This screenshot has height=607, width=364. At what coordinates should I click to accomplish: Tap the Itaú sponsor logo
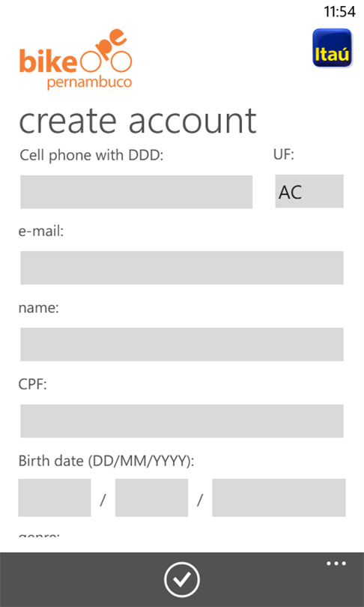tap(332, 48)
